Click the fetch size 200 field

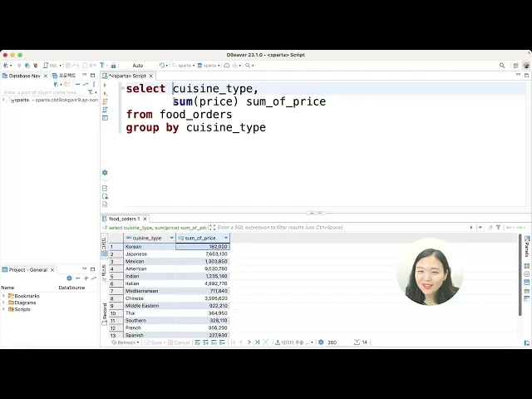(337, 342)
